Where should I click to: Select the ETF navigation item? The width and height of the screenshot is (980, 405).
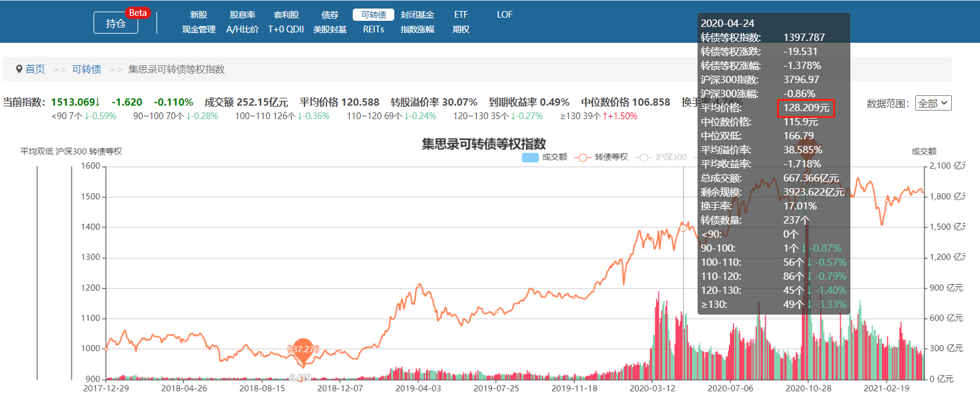click(x=461, y=15)
